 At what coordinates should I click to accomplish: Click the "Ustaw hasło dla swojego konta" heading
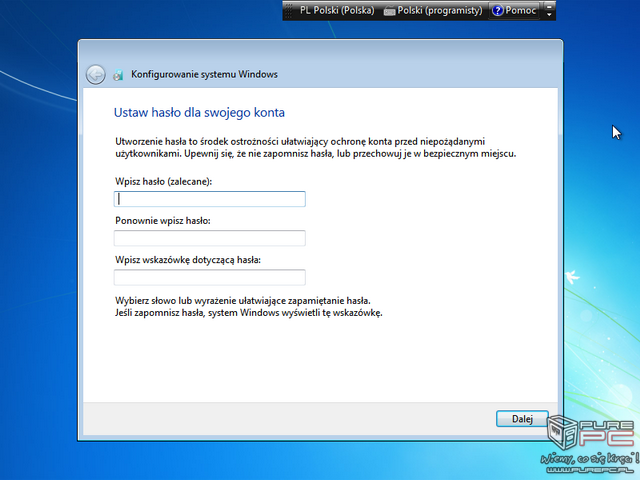[199, 113]
